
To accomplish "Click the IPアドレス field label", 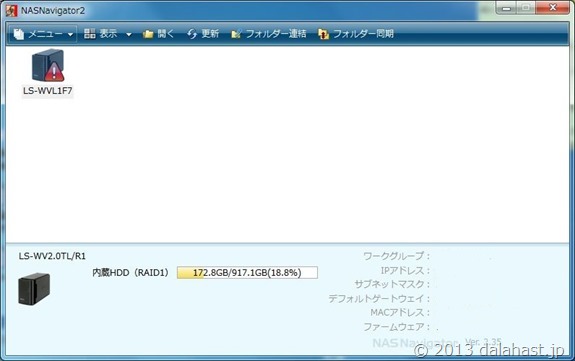I will click(x=405, y=270).
